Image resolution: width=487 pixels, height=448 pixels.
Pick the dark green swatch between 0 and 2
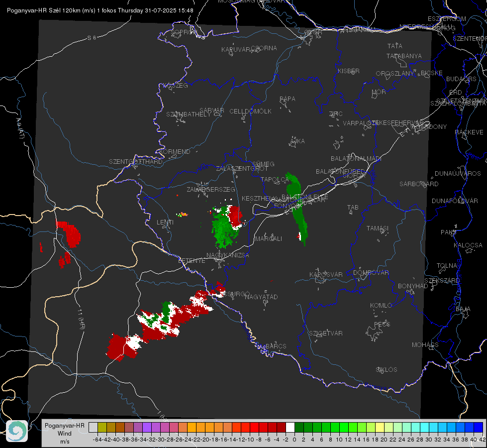tap(299, 428)
